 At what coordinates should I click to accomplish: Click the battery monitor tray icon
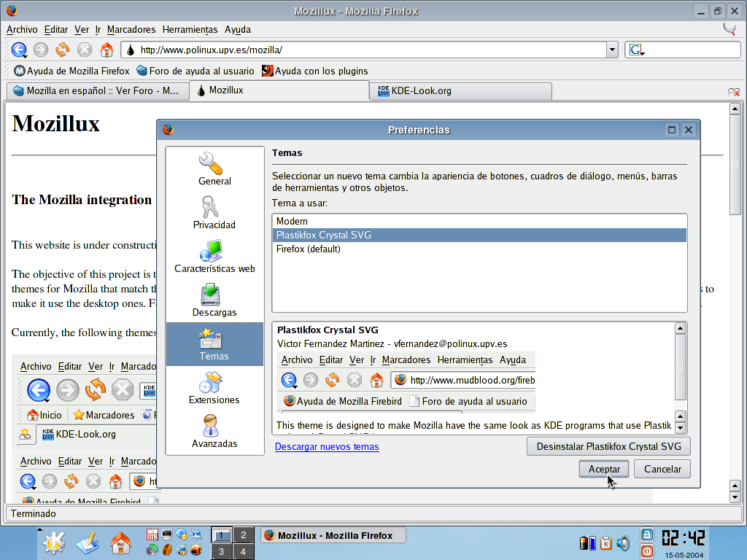[587, 542]
